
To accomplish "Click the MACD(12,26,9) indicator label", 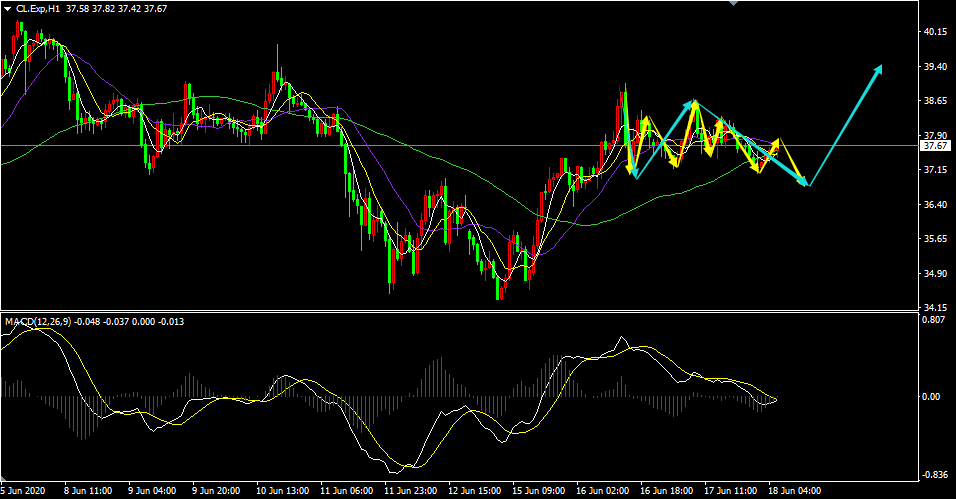I will tap(38, 322).
